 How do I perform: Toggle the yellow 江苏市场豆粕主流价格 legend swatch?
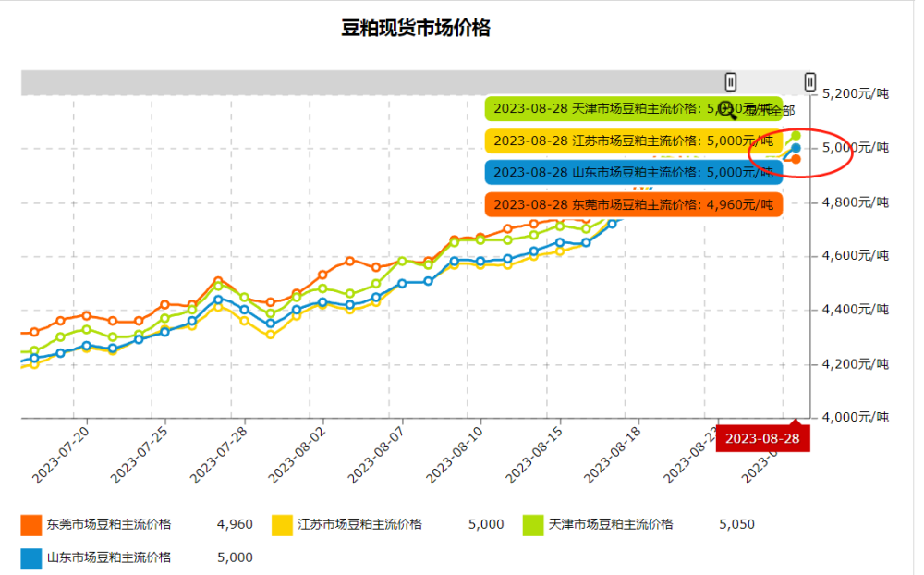(x=282, y=525)
